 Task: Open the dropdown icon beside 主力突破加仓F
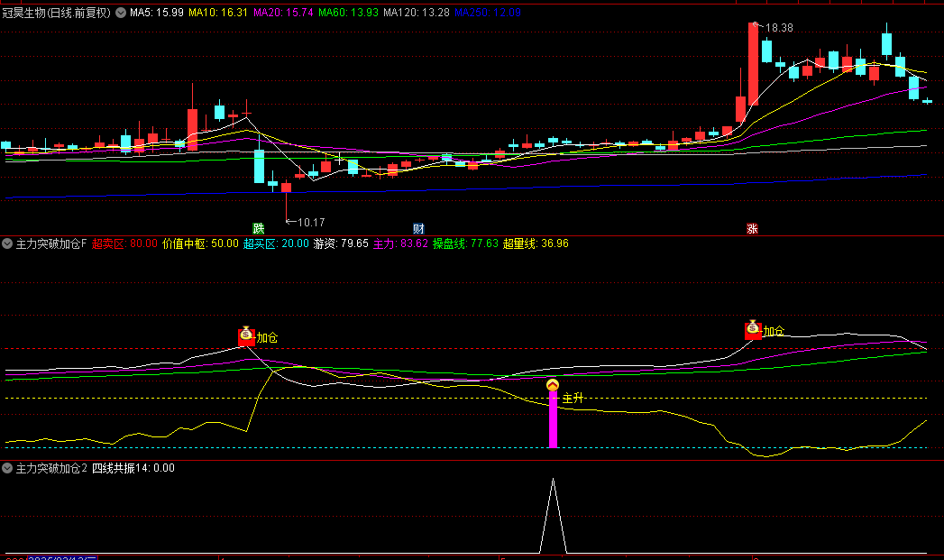[x=7, y=243]
